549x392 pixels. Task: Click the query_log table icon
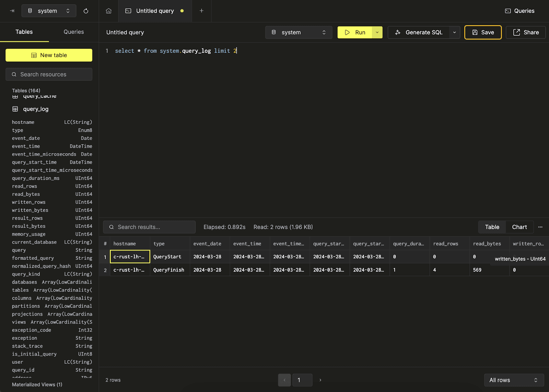[x=15, y=109]
